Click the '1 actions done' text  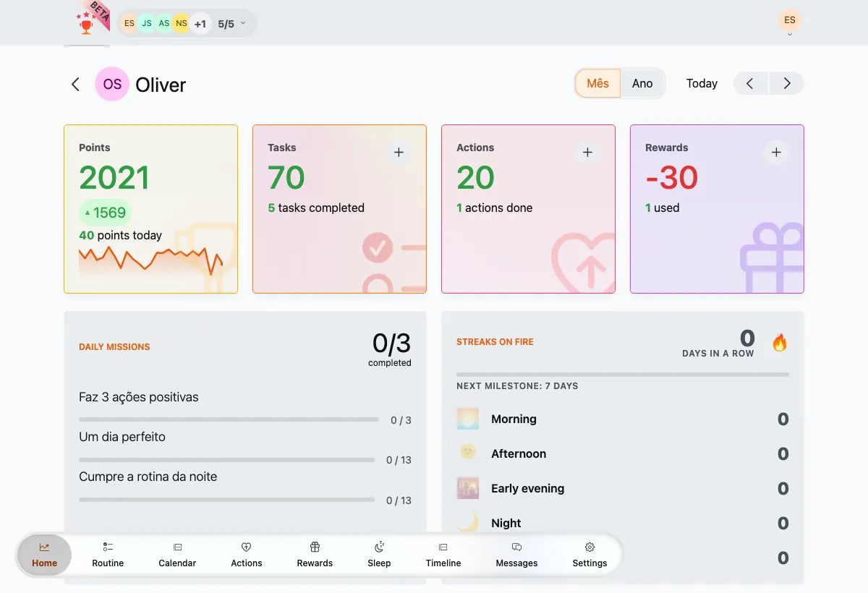(494, 208)
